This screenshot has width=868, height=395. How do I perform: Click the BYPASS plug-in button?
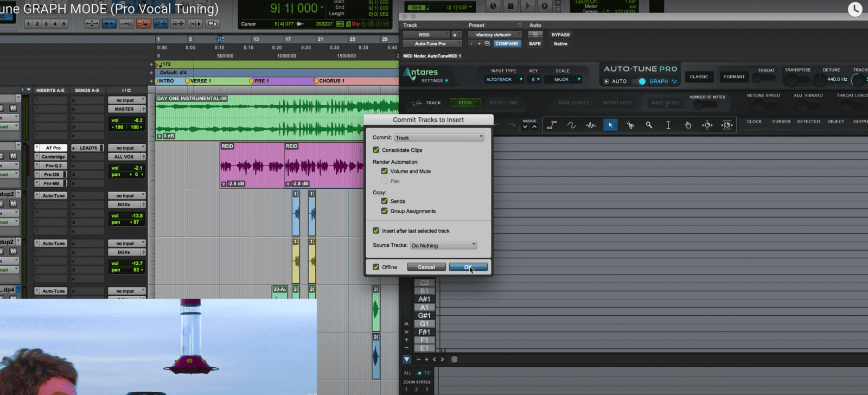point(560,35)
